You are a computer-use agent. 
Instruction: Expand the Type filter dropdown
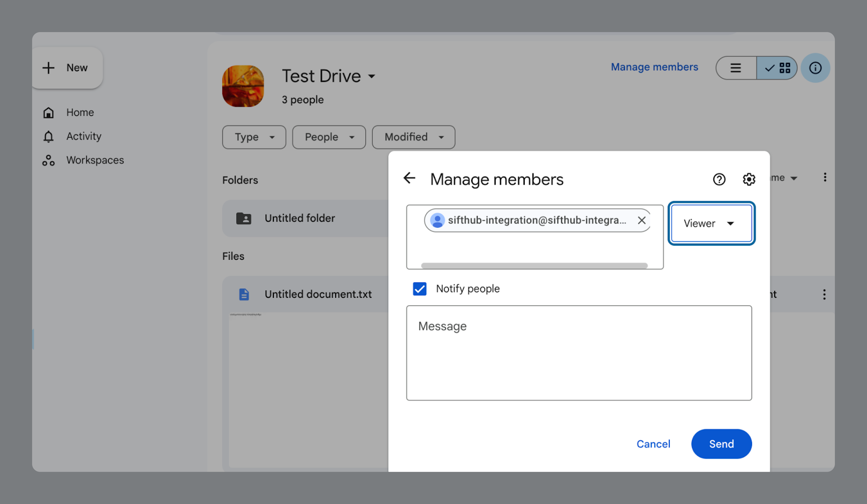coord(254,137)
